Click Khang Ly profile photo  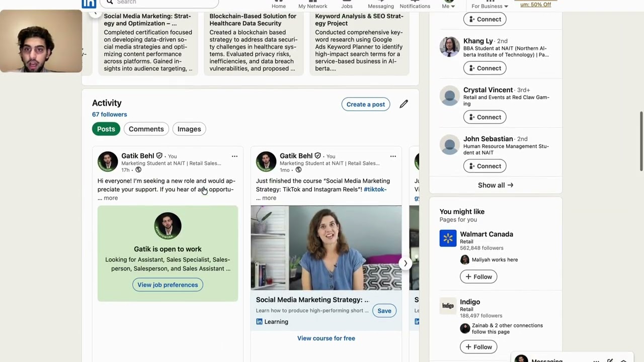point(449,47)
